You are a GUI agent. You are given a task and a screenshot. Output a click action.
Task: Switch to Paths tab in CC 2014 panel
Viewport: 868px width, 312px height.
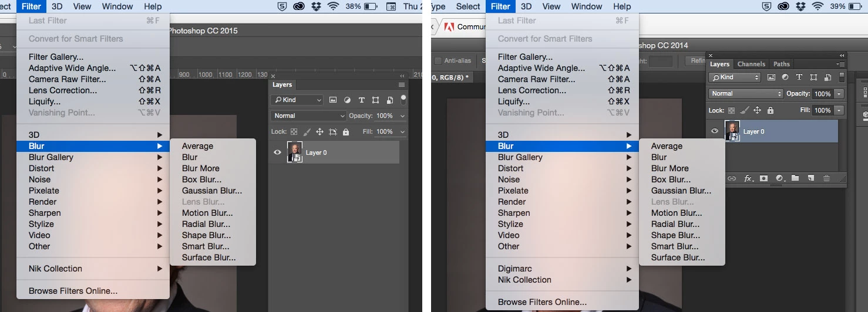781,64
